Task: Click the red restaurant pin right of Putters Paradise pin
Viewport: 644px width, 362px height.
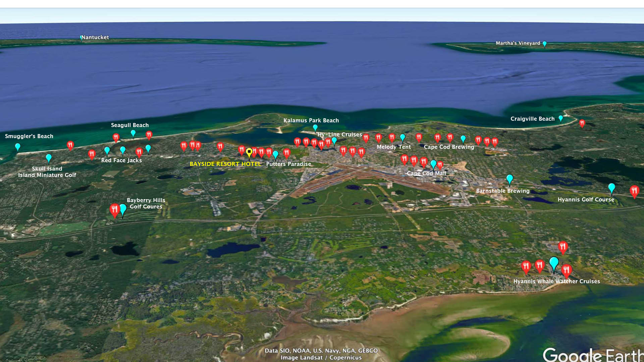Action: pyautogui.click(x=286, y=154)
